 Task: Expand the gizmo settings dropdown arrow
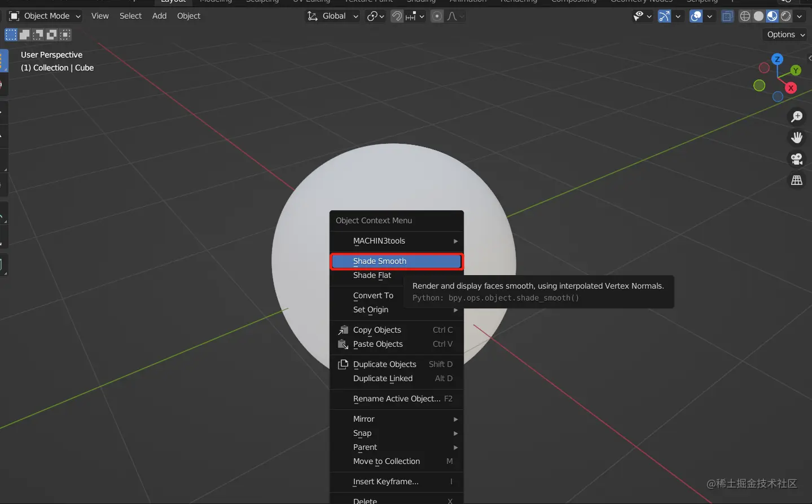[678, 16]
